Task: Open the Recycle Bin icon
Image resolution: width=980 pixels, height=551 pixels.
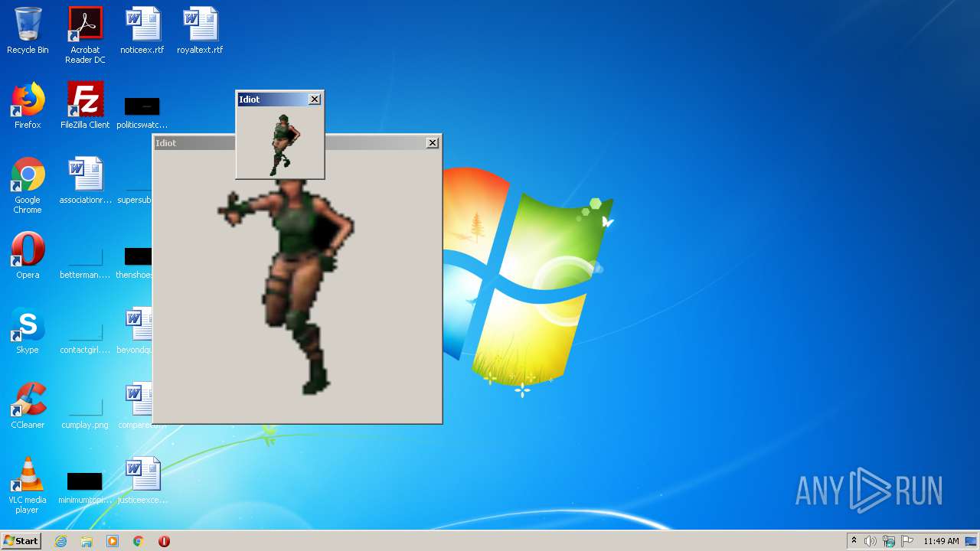Action: 28,31
